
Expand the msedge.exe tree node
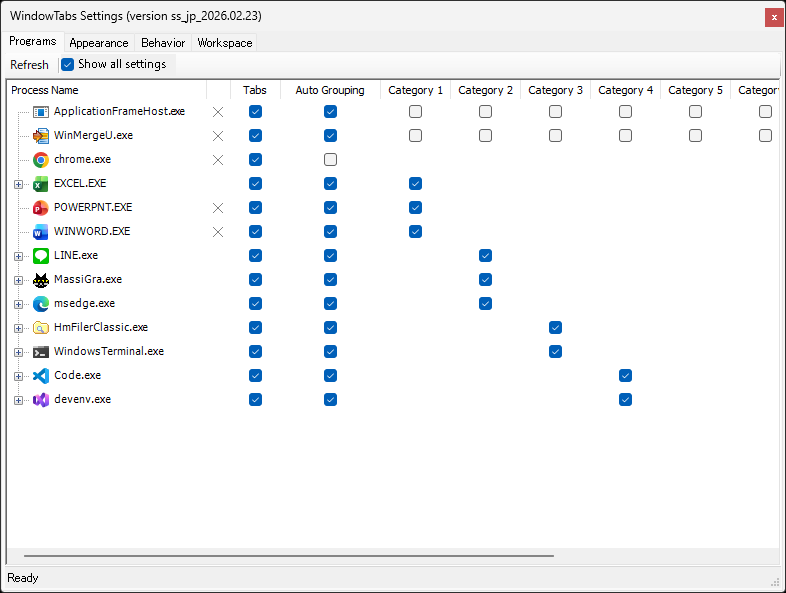pos(19,304)
